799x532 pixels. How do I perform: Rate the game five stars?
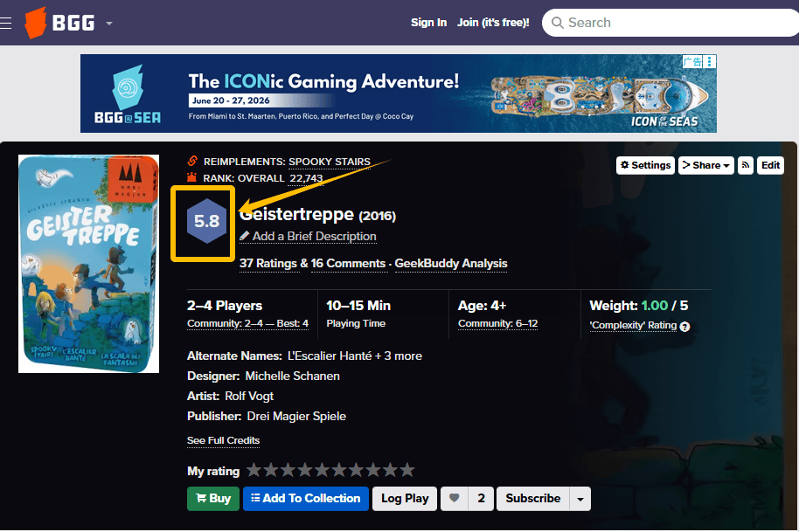[322, 470]
